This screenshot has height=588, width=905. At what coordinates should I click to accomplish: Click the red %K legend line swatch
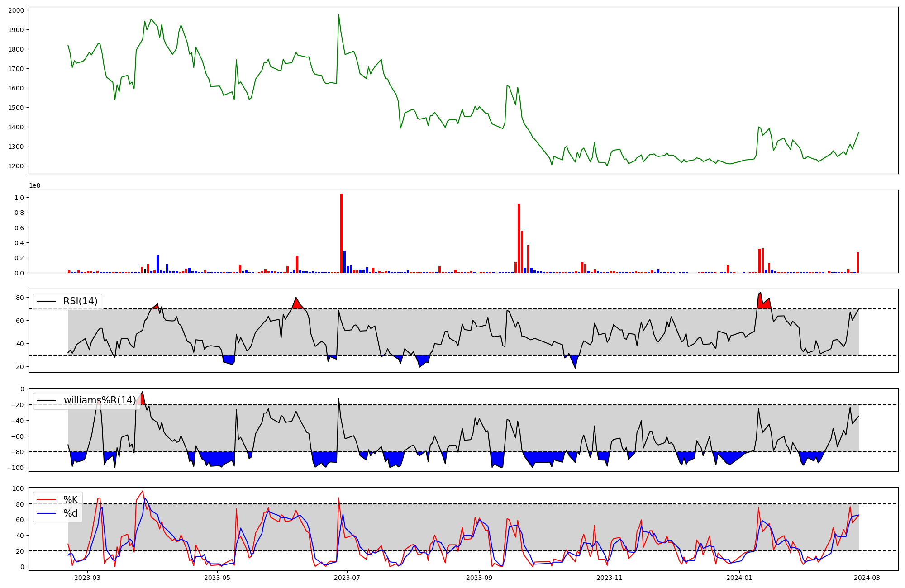click(x=47, y=500)
